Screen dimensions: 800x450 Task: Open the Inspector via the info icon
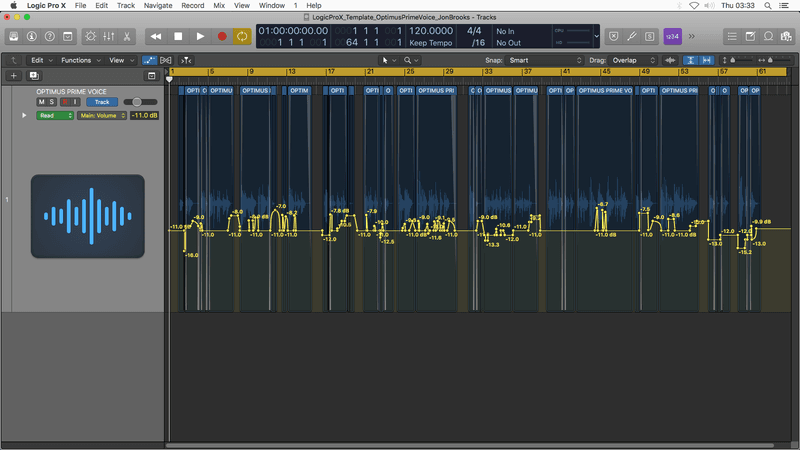pos(32,36)
